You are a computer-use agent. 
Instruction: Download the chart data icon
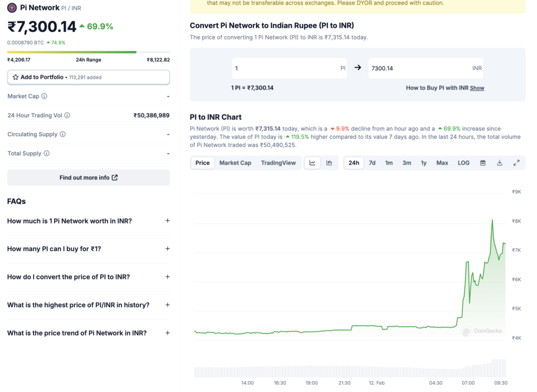(500, 163)
